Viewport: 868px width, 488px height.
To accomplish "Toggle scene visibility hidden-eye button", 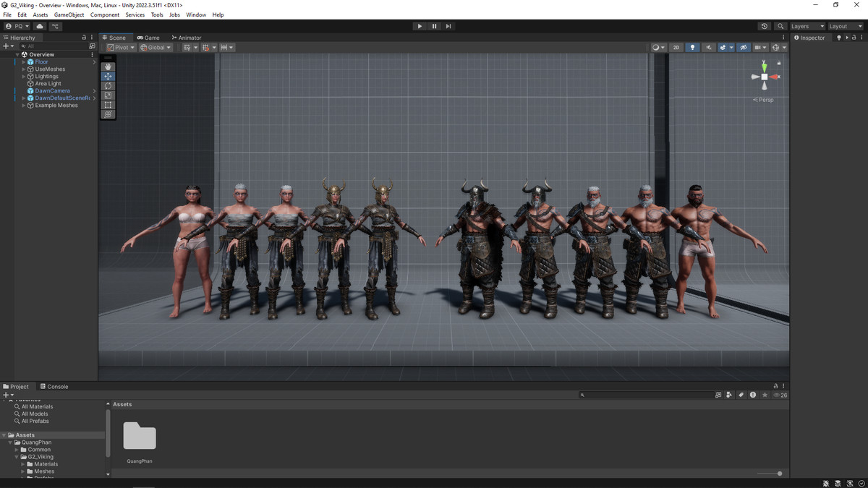I will click(743, 48).
